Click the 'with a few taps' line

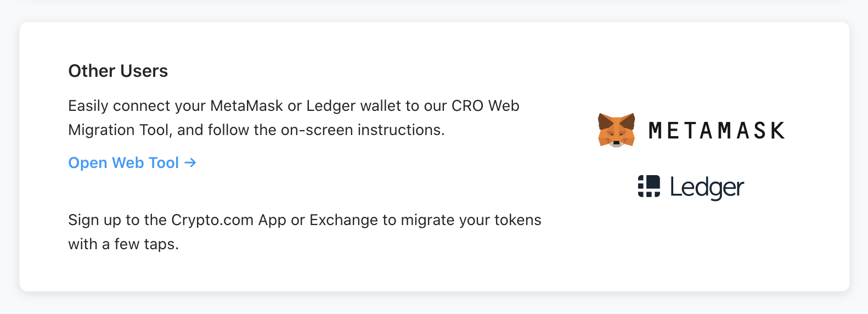pos(123,244)
